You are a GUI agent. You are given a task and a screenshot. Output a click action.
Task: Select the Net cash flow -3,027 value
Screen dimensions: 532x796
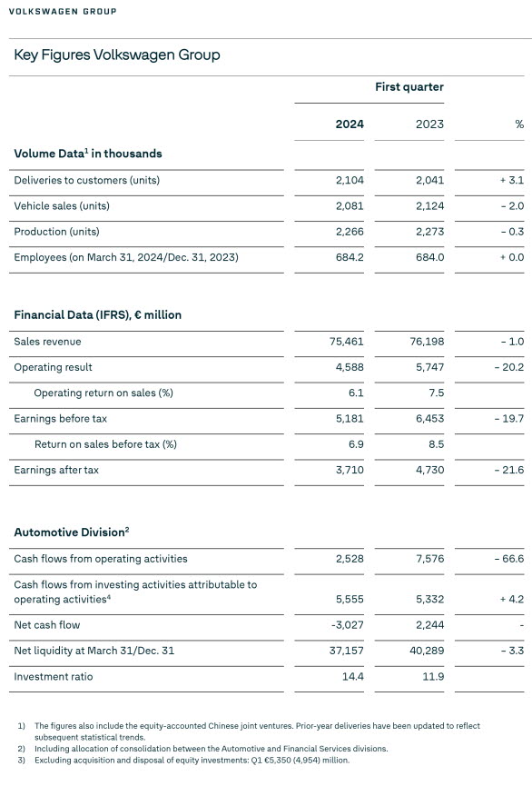click(348, 624)
